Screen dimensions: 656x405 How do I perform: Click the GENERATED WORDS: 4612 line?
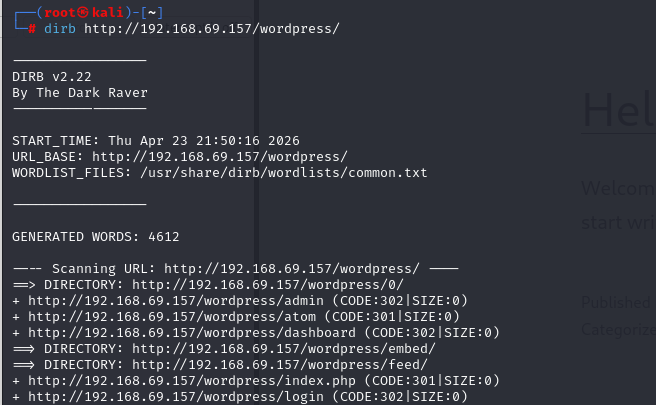pos(95,237)
